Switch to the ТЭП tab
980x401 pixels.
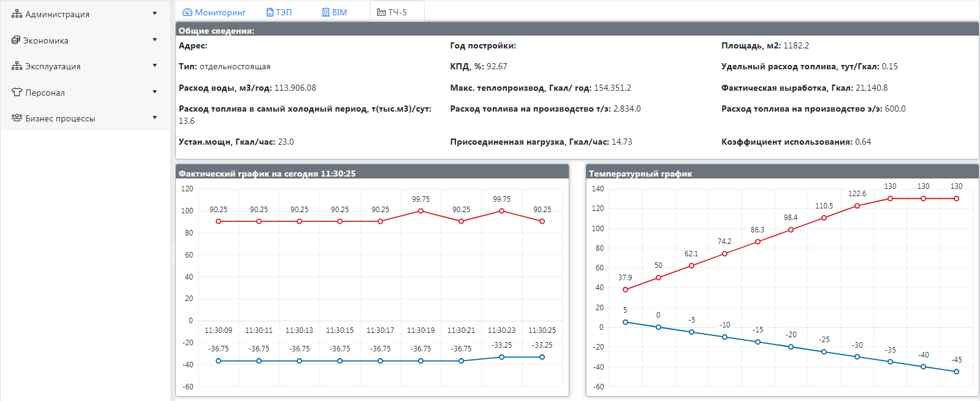[x=279, y=12]
